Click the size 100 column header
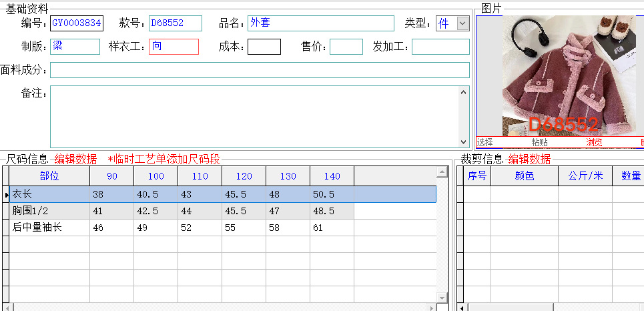This screenshot has width=644, height=311. [x=155, y=176]
